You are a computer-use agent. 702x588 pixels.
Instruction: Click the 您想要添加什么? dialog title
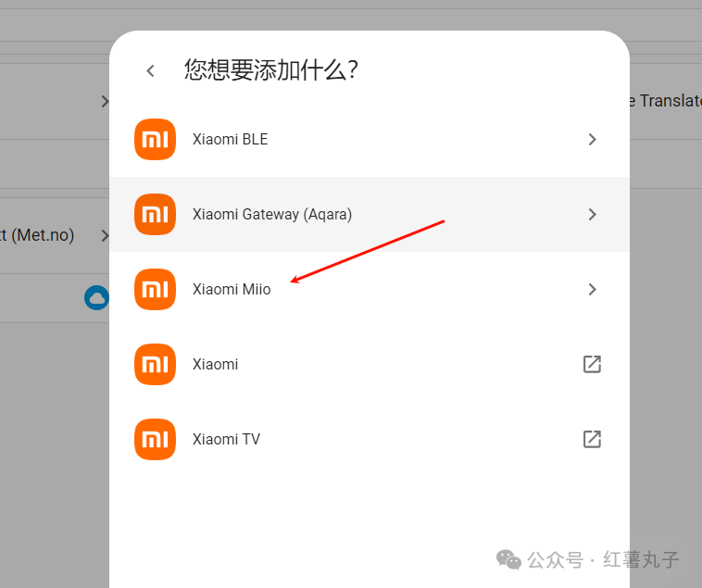tap(271, 70)
